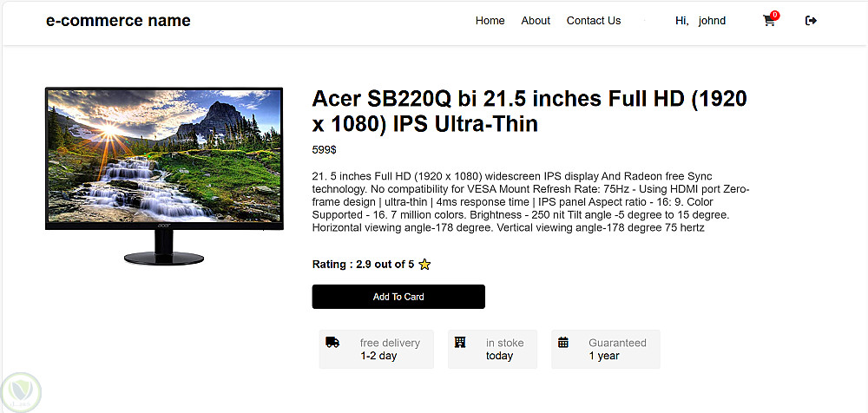Click the "Hi, johnd" user greeting
Image resolution: width=868 pixels, height=413 pixels.
[x=700, y=21]
